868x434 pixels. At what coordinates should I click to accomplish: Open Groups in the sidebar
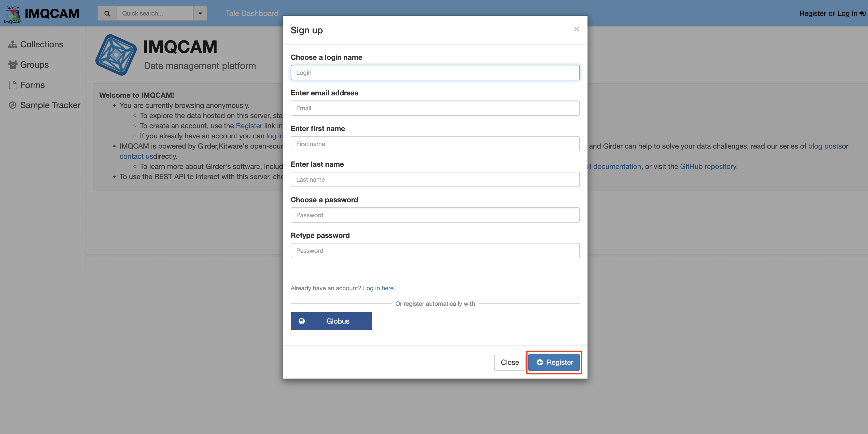coord(34,65)
